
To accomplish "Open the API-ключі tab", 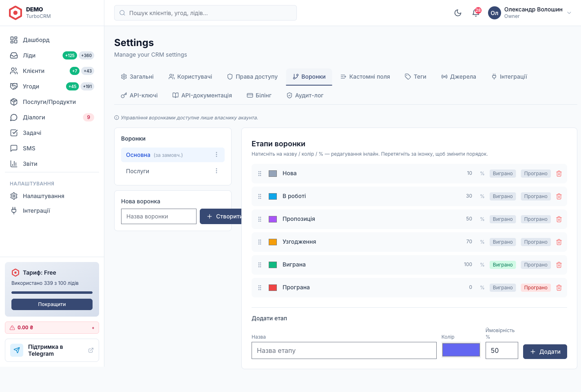I will 139,95.
